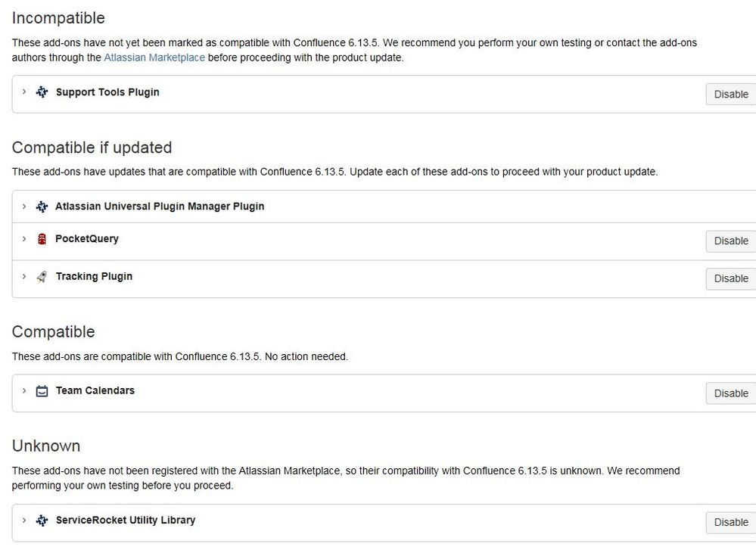This screenshot has width=756, height=550.
Task: Expand the Tracking Plugin row chevron
Action: point(24,276)
